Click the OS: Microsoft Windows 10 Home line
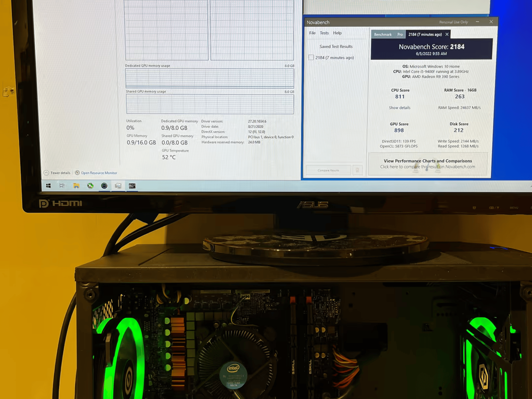This screenshot has width=532, height=399. (x=431, y=66)
